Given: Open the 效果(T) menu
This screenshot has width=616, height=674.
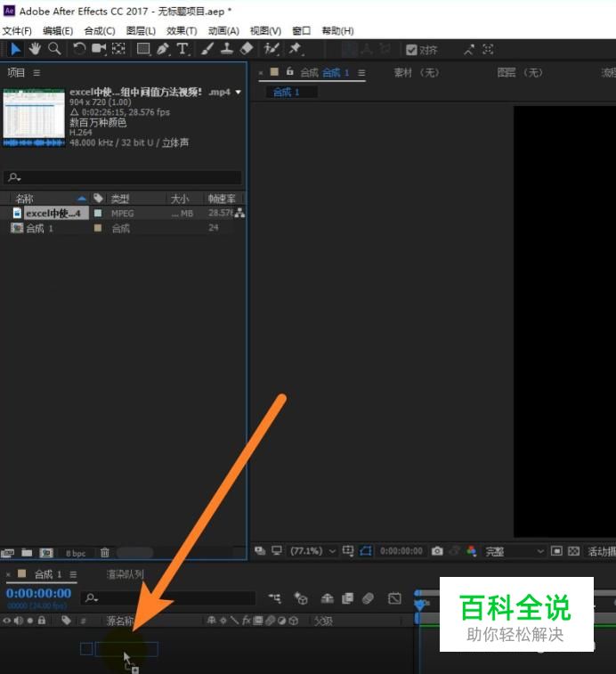Looking at the screenshot, I should point(182,31).
